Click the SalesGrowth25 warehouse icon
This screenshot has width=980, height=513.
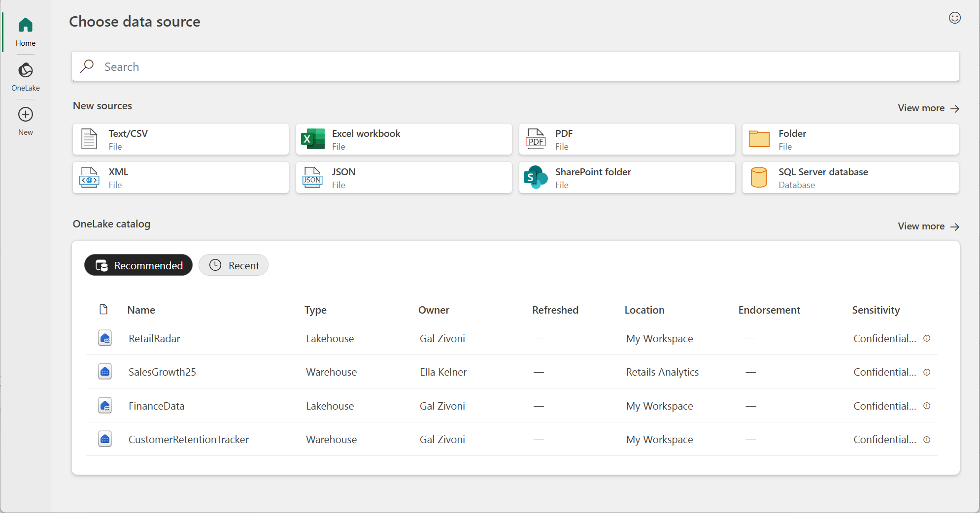pos(105,372)
